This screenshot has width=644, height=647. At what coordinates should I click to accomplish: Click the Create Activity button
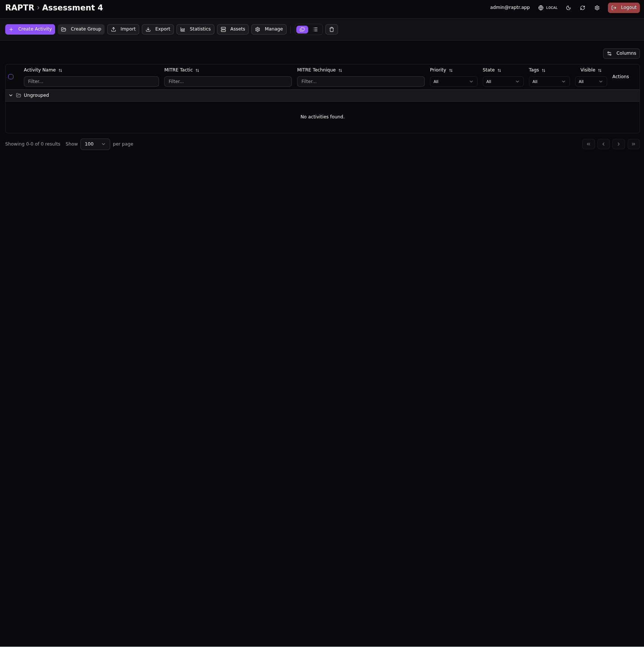pyautogui.click(x=30, y=29)
